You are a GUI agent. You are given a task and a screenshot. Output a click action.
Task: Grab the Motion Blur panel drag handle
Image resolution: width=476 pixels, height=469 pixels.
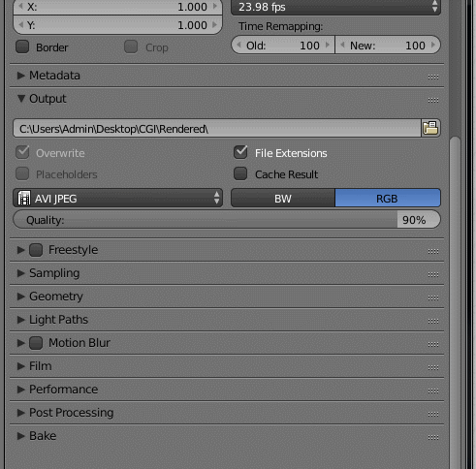click(x=433, y=344)
